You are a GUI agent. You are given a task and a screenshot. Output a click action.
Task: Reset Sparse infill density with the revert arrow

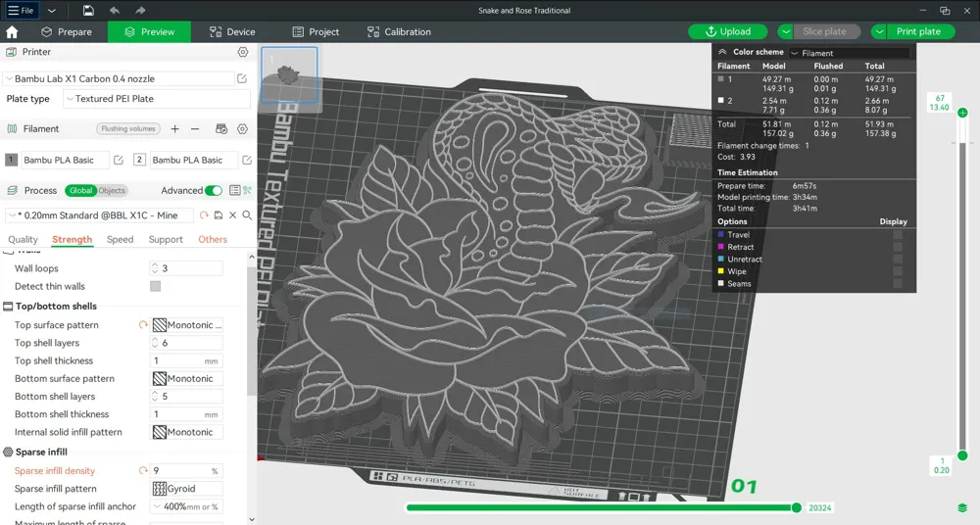(143, 470)
